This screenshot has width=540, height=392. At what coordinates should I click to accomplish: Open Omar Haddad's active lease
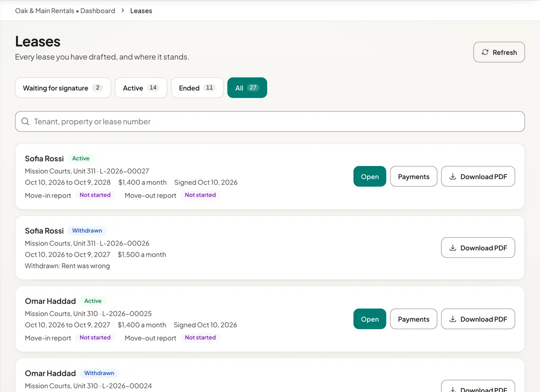point(369,319)
